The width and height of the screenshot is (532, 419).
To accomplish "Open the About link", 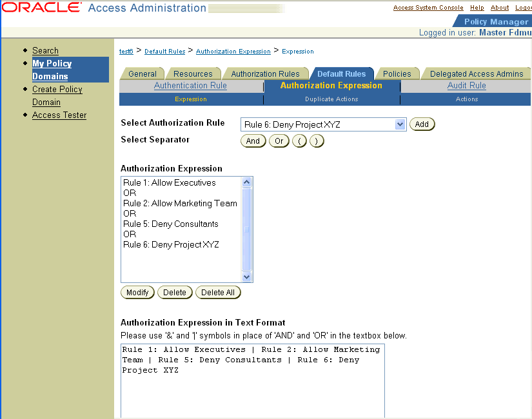I will click(500, 8).
